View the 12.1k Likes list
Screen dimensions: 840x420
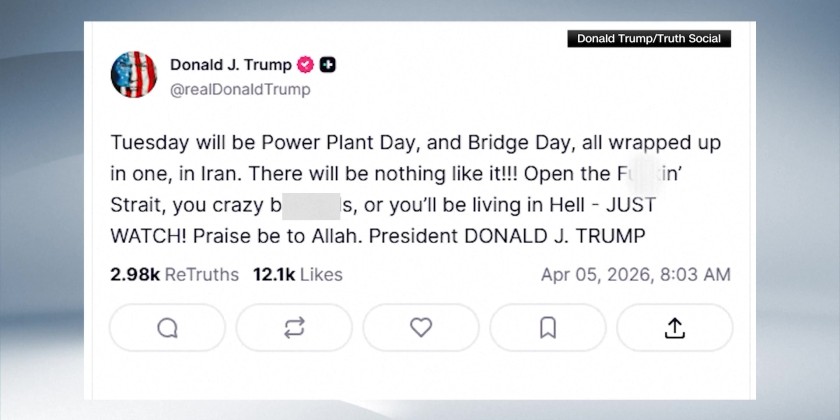click(x=297, y=274)
